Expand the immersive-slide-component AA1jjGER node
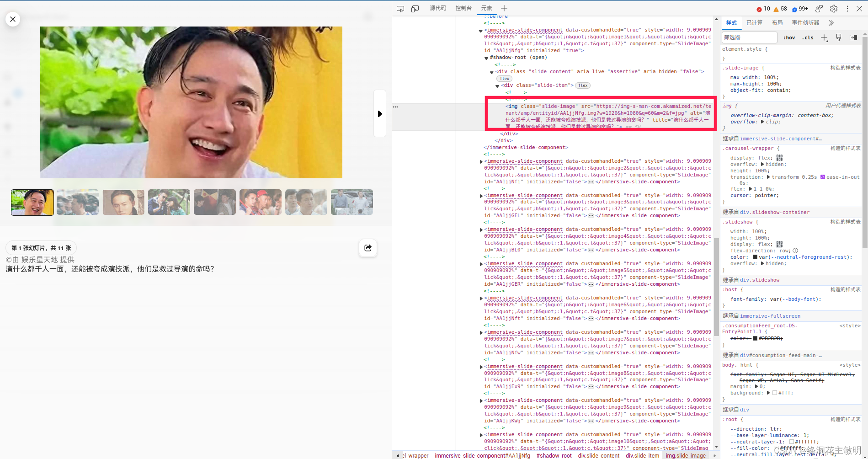Screen dimensions: 868x459 [481, 264]
